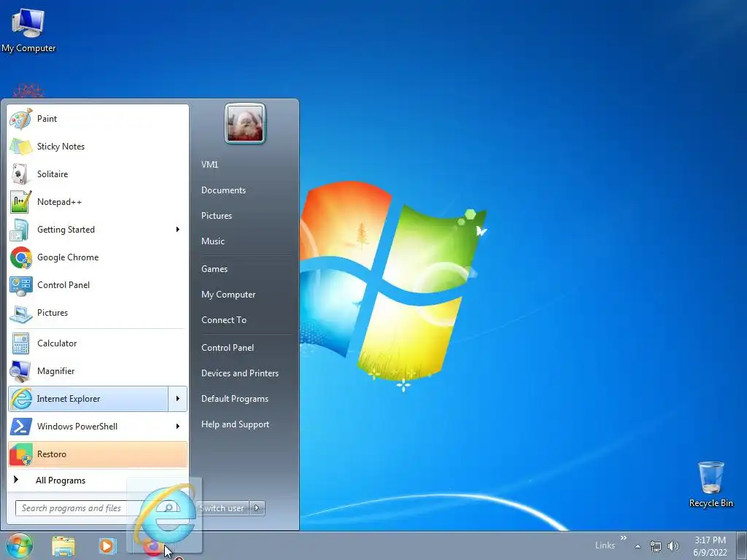Launch Notepad++ from Start menu

(98, 202)
